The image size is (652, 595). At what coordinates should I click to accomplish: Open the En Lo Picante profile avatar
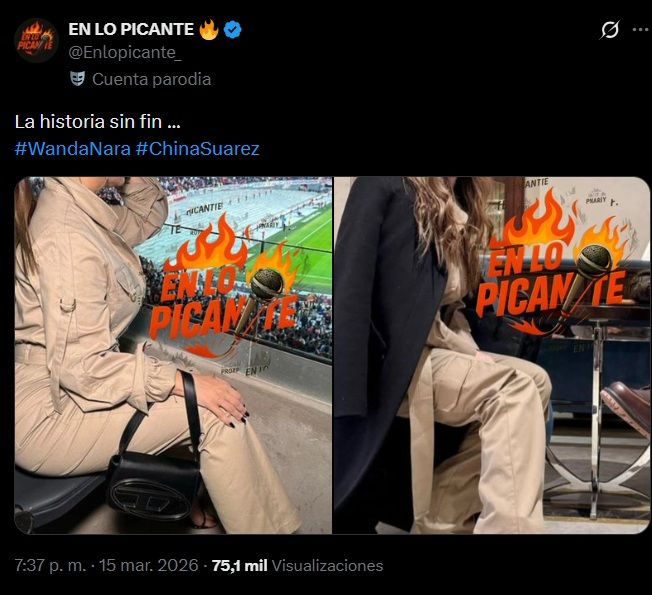(36, 40)
